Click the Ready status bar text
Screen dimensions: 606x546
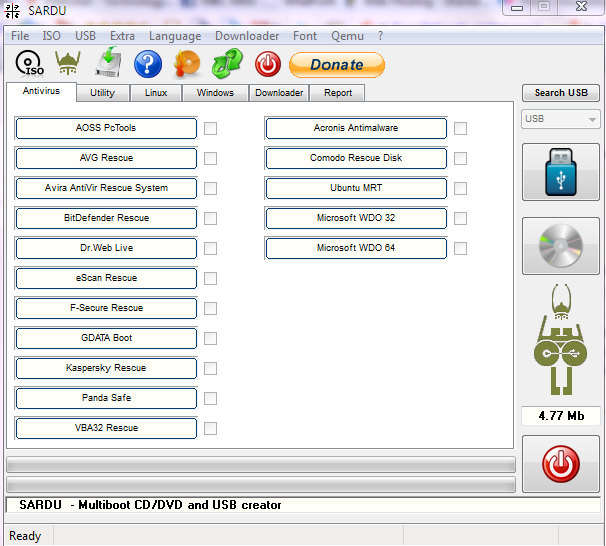(x=25, y=536)
